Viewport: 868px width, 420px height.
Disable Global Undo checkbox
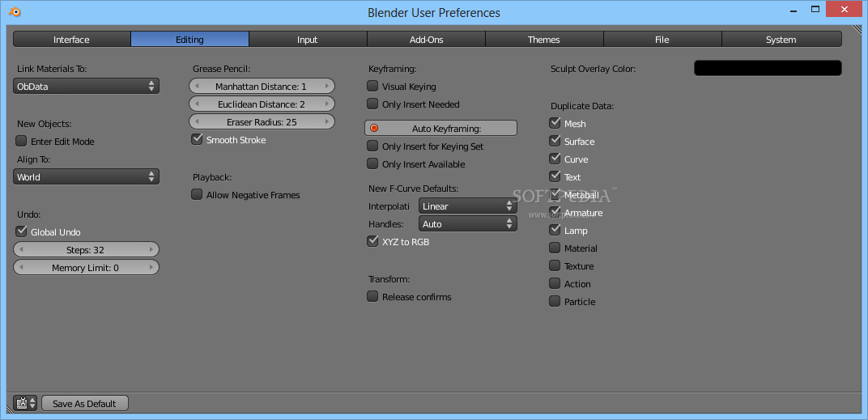[x=21, y=231]
